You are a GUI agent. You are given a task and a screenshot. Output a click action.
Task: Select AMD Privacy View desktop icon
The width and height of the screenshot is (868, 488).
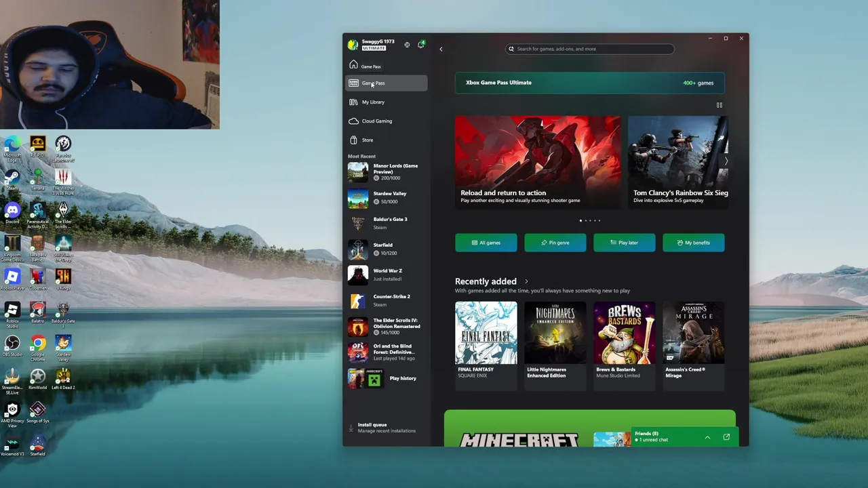point(12,414)
